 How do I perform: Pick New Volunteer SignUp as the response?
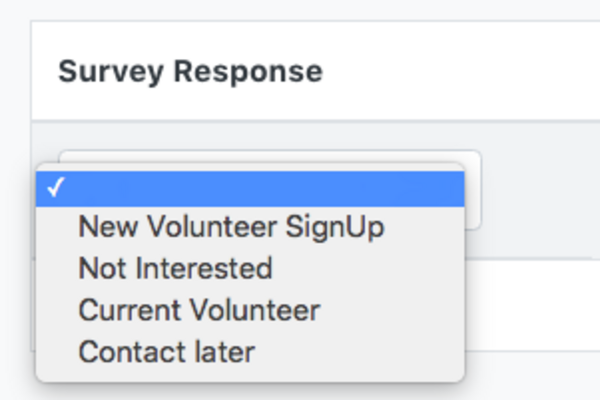click(x=231, y=227)
